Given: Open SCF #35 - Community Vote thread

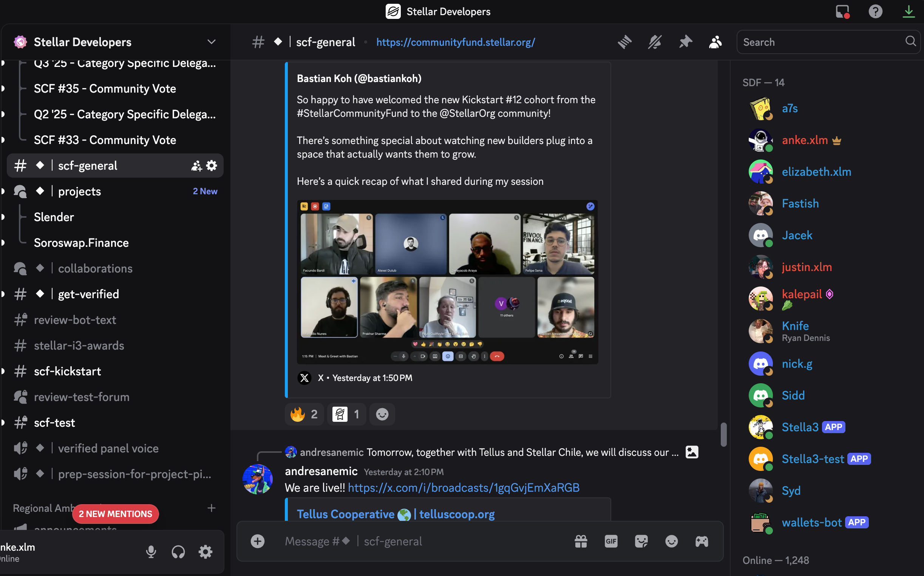Looking at the screenshot, I should pyautogui.click(x=105, y=88).
